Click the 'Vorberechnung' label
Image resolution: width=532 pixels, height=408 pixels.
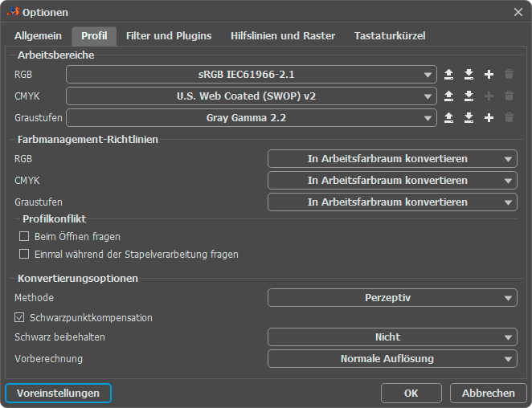(48, 359)
